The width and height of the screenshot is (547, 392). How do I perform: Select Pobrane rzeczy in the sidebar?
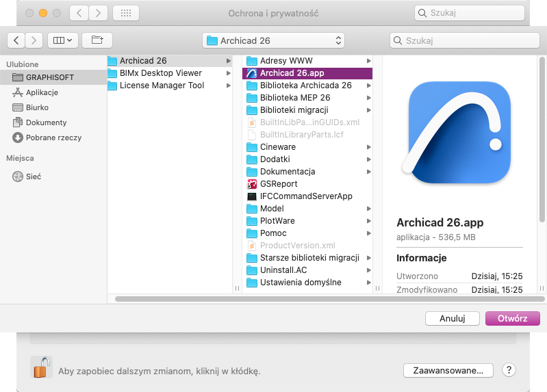[x=53, y=138]
